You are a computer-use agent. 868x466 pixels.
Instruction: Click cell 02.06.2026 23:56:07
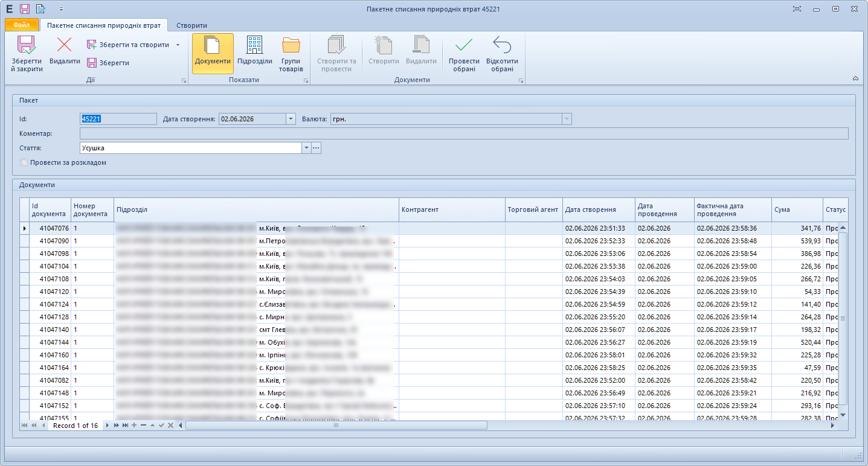click(x=599, y=330)
